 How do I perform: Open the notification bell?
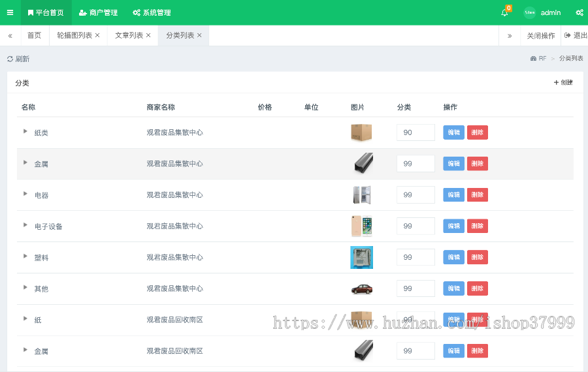point(505,13)
